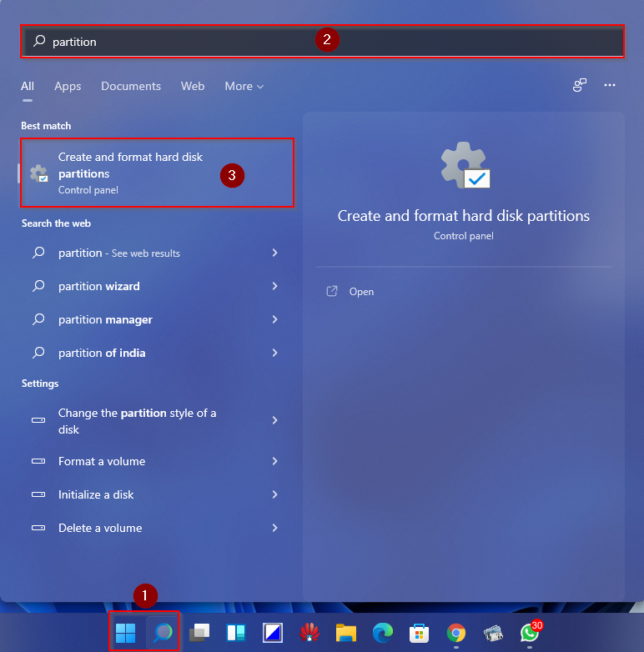Expand arrow for 'partition - See web results'

click(x=274, y=253)
